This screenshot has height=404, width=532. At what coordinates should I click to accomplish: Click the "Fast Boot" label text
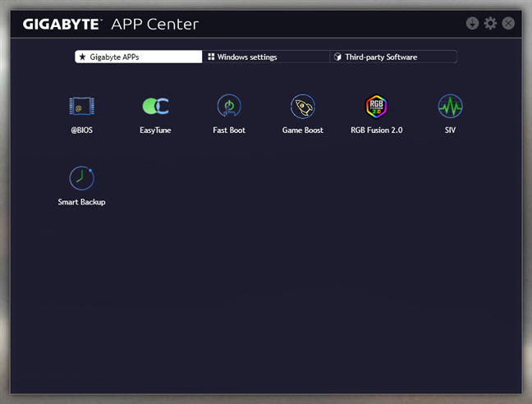[x=229, y=131]
